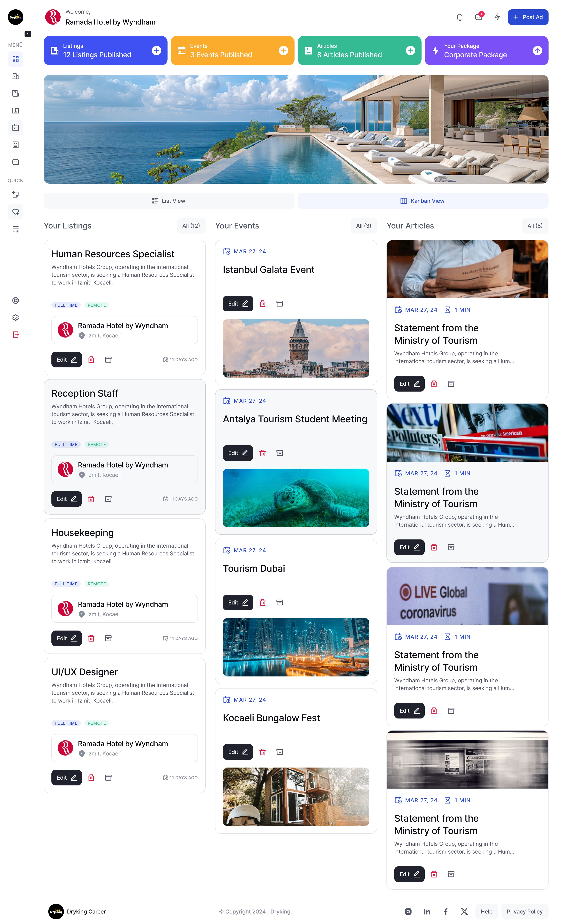Open Instagram link in footer
The image size is (561, 924).
click(x=408, y=911)
